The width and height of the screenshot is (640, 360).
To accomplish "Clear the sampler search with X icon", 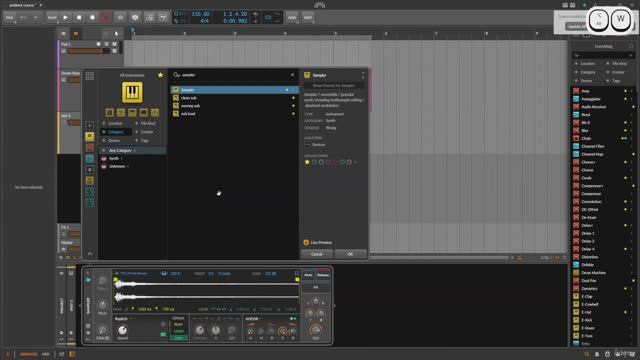I will tap(292, 75).
